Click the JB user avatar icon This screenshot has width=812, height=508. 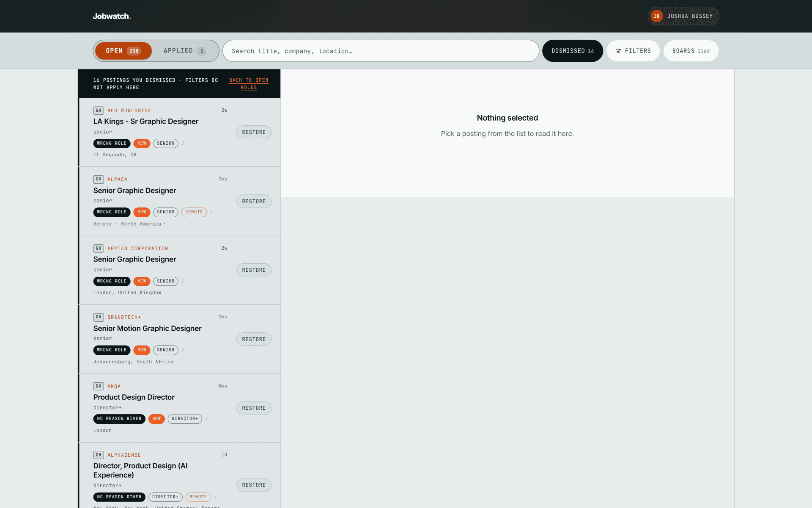pyautogui.click(x=656, y=16)
